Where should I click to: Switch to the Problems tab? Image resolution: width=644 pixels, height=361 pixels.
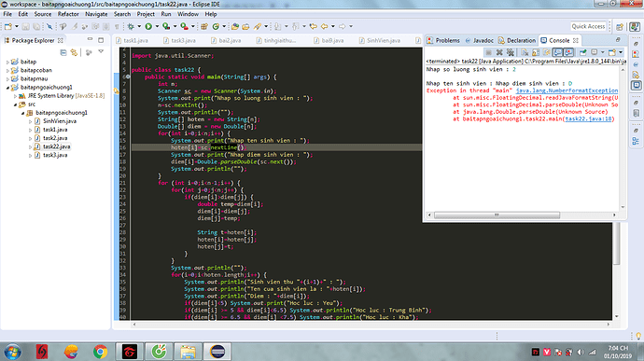tap(443, 40)
